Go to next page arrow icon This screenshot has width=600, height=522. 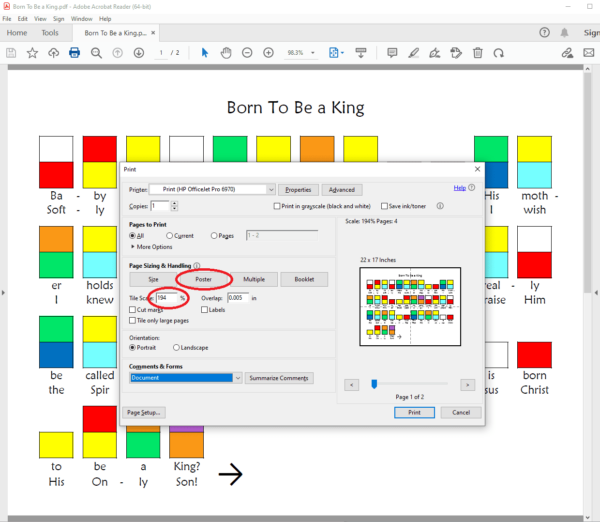(x=139, y=53)
